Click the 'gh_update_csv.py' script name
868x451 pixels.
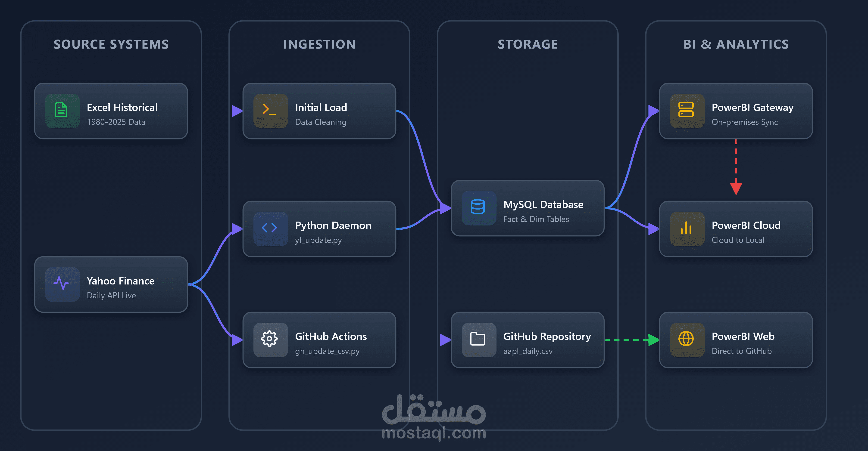click(x=328, y=351)
